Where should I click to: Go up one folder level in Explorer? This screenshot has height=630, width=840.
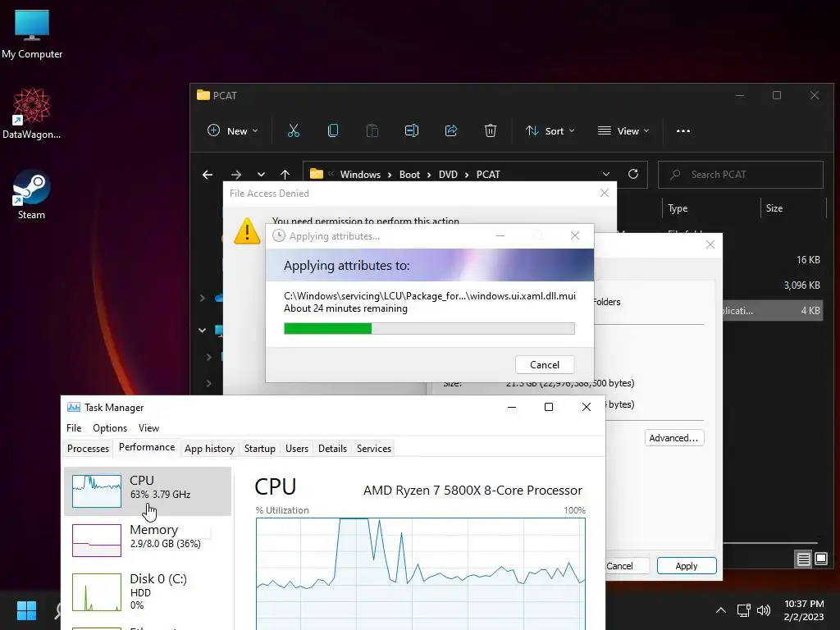click(285, 175)
